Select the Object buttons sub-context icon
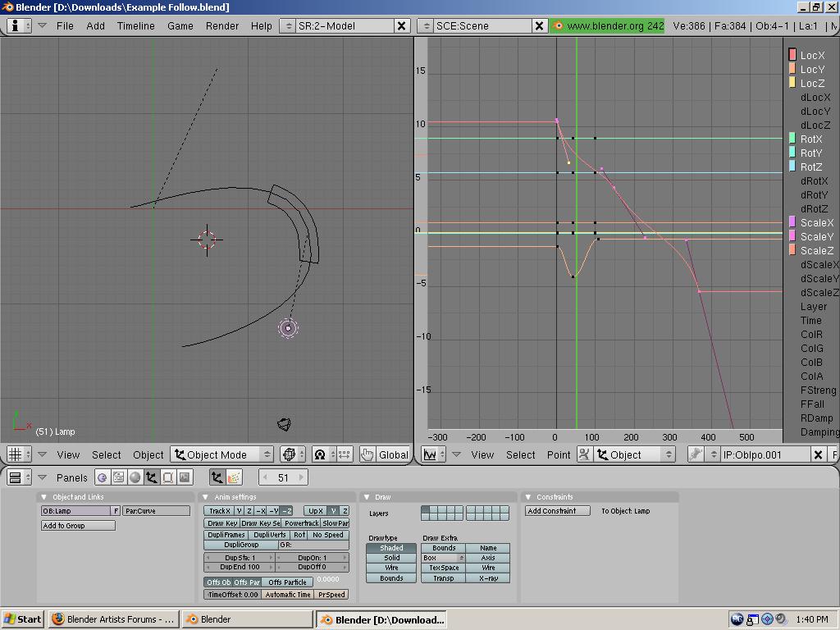The height and width of the screenshot is (630, 840). (217, 477)
